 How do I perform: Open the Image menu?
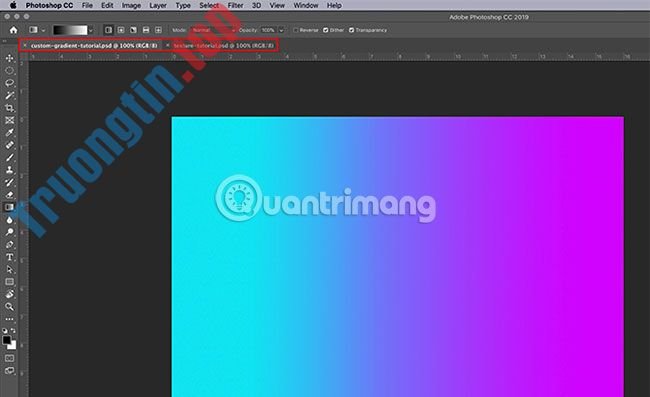click(131, 5)
